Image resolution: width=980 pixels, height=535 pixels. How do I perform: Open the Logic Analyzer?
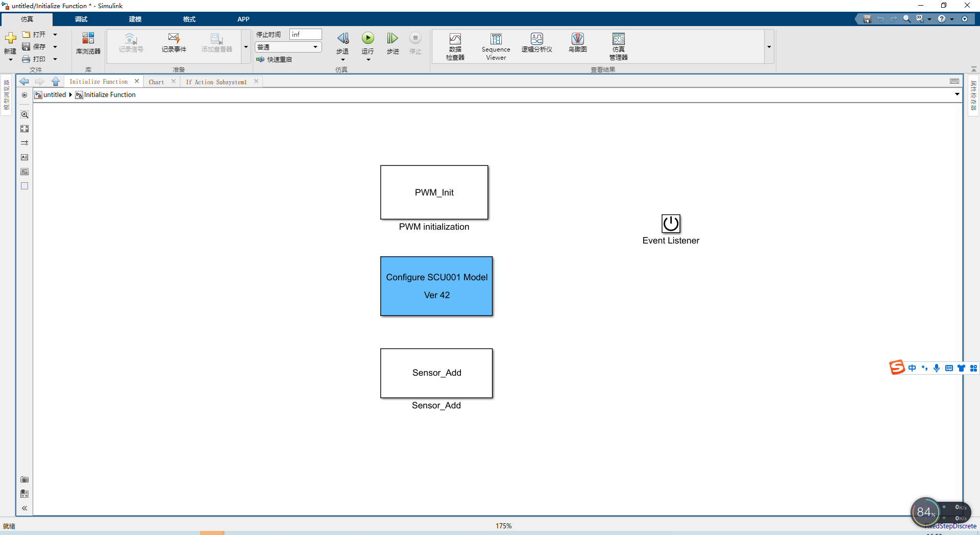pyautogui.click(x=536, y=43)
